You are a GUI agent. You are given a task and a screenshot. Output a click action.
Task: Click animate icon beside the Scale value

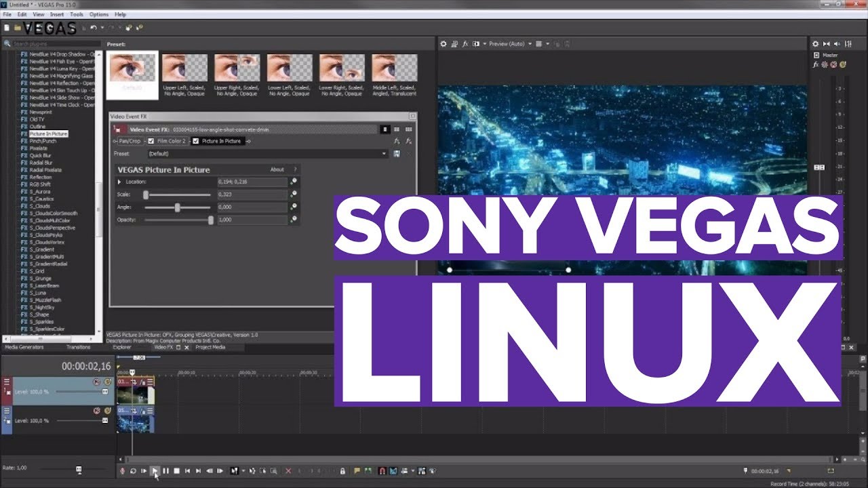click(294, 194)
